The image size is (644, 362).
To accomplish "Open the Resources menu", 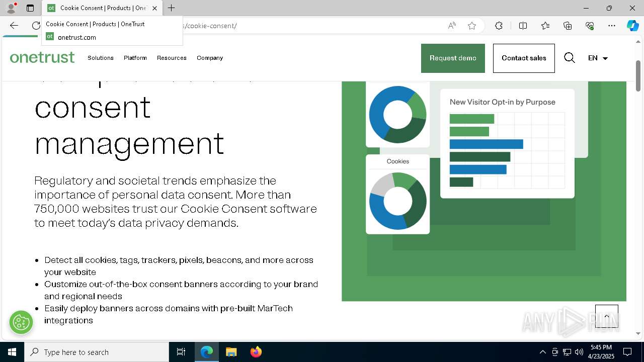I will coord(172,58).
